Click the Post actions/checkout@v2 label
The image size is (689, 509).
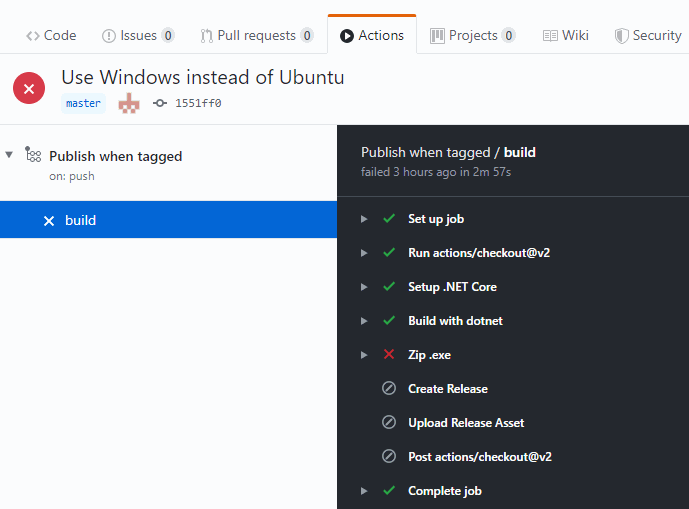click(x=480, y=457)
